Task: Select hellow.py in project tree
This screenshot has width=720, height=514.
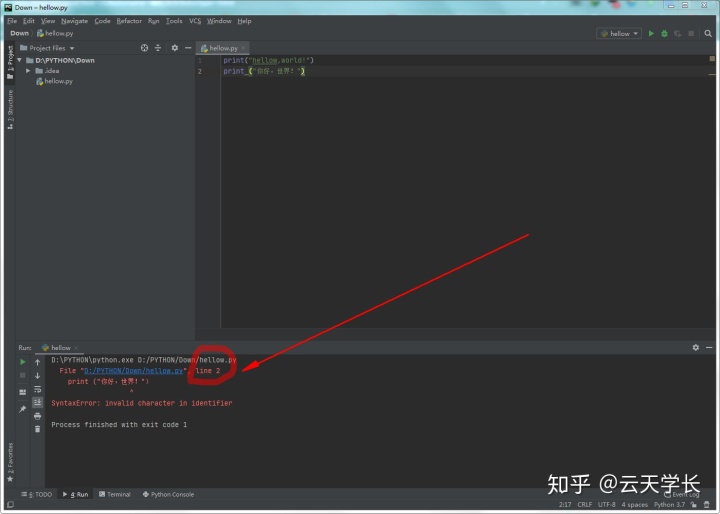Action: (x=55, y=81)
